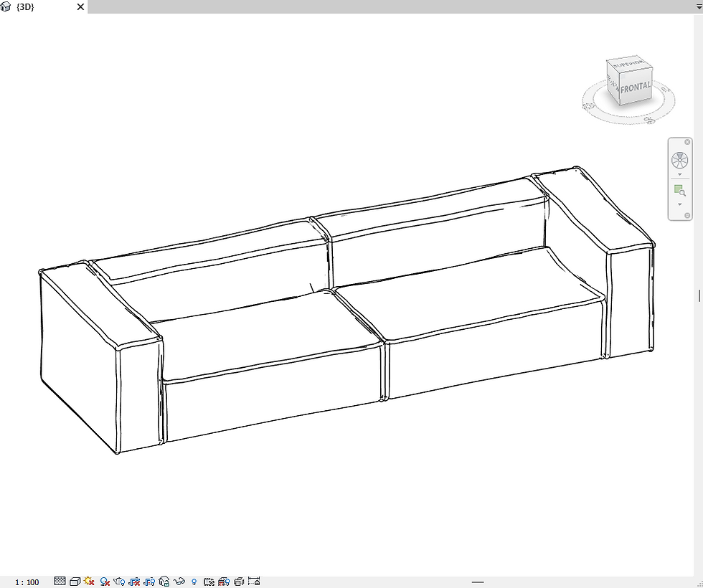703x588 pixels.
Task: Highlight Displacement Sets icon
Action: pos(239,582)
